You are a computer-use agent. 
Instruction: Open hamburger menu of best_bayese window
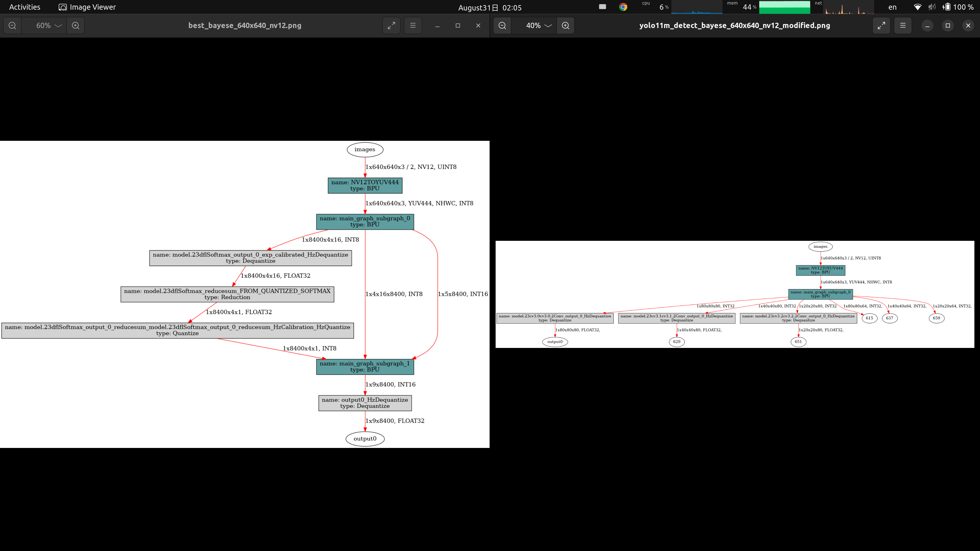pyautogui.click(x=413, y=26)
